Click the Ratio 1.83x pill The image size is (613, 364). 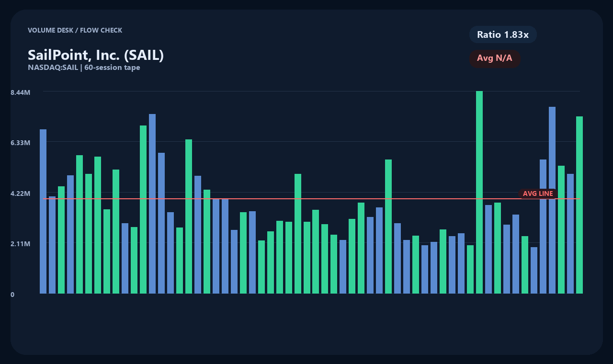tap(503, 34)
